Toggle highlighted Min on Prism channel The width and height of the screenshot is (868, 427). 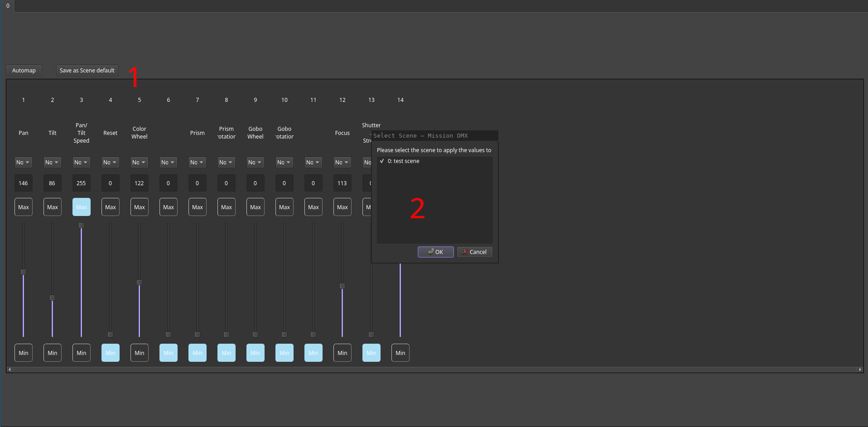coord(198,353)
